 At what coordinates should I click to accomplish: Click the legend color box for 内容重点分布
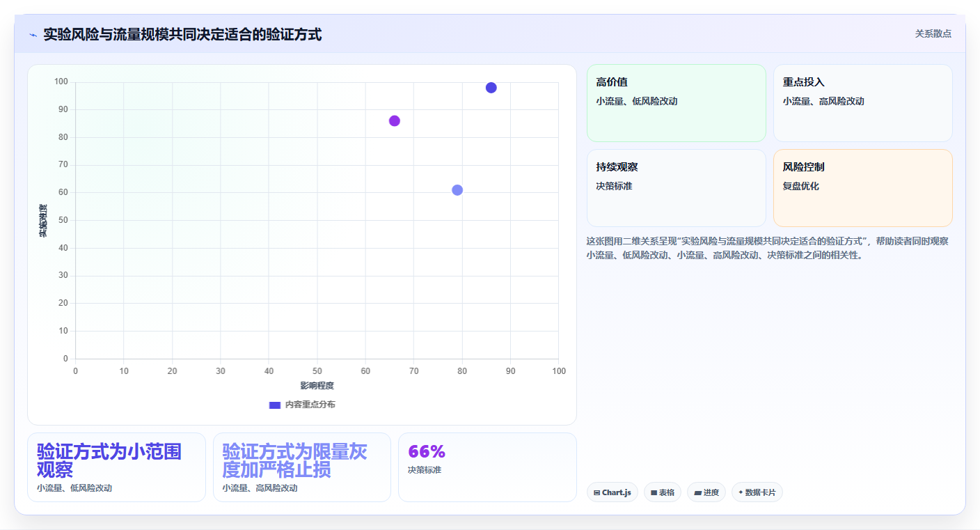275,405
